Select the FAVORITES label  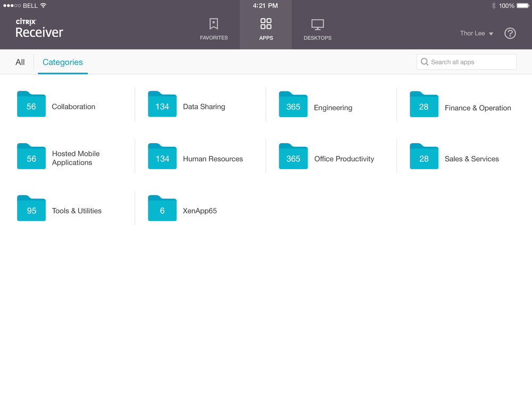click(214, 38)
